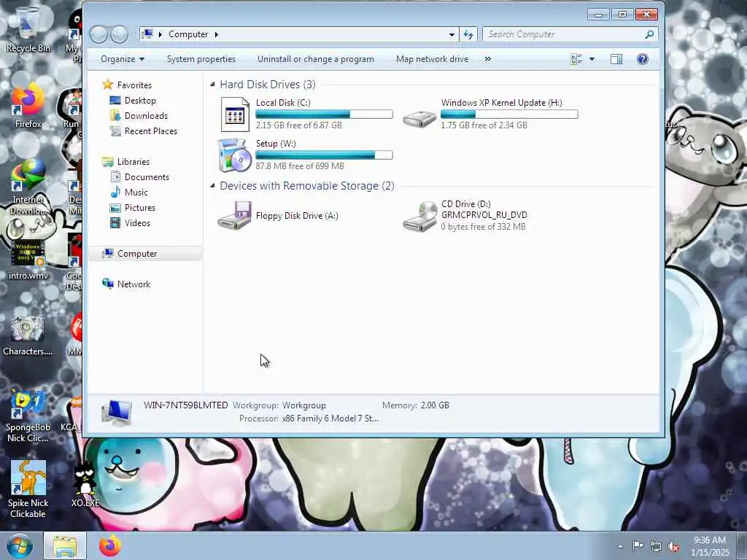Click "2.15 GB free of 6.87 GB" text
Image resolution: width=747 pixels, height=560 pixels.
[x=298, y=125]
